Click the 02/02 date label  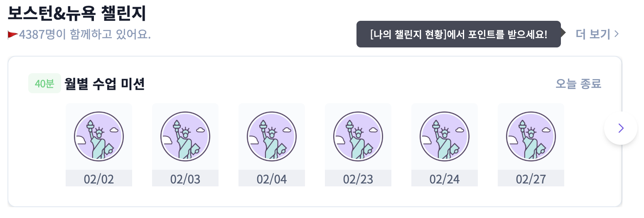[99, 179]
